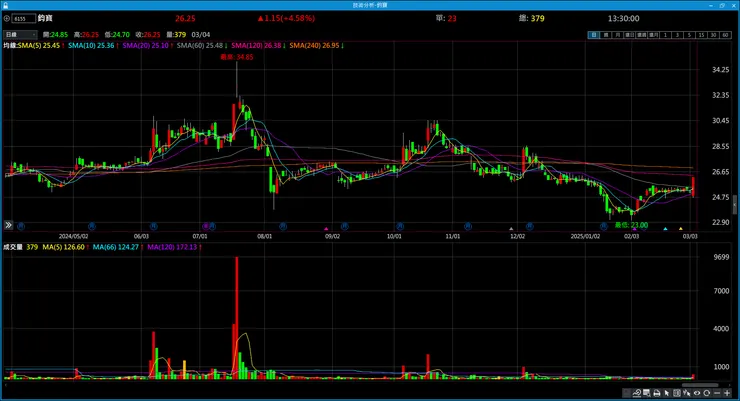Zoom in chart with plus icon
The width and height of the screenshot is (740, 401).
[x=727, y=393]
